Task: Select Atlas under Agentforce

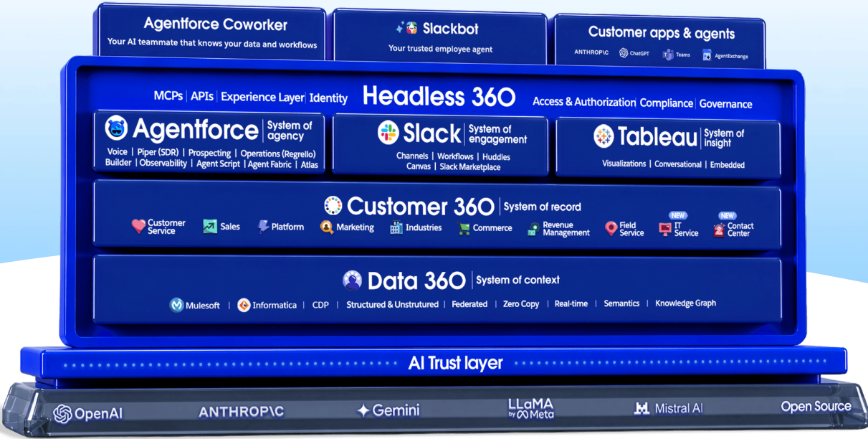Action: 310,165
